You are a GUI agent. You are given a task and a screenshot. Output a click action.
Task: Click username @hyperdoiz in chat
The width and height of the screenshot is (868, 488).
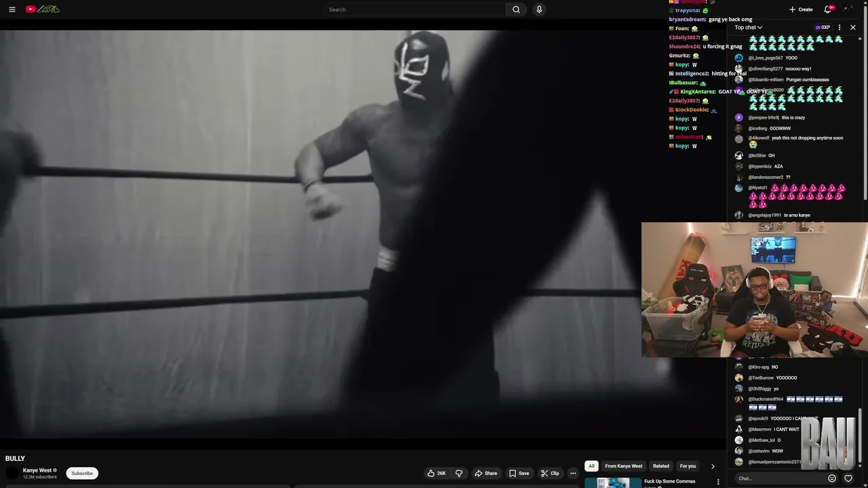pyautogui.click(x=760, y=166)
